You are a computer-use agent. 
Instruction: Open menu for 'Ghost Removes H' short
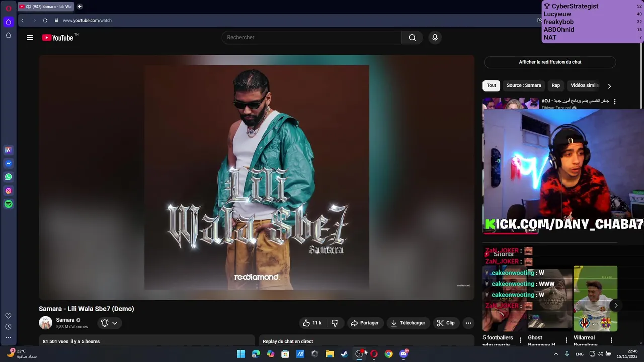click(566, 340)
